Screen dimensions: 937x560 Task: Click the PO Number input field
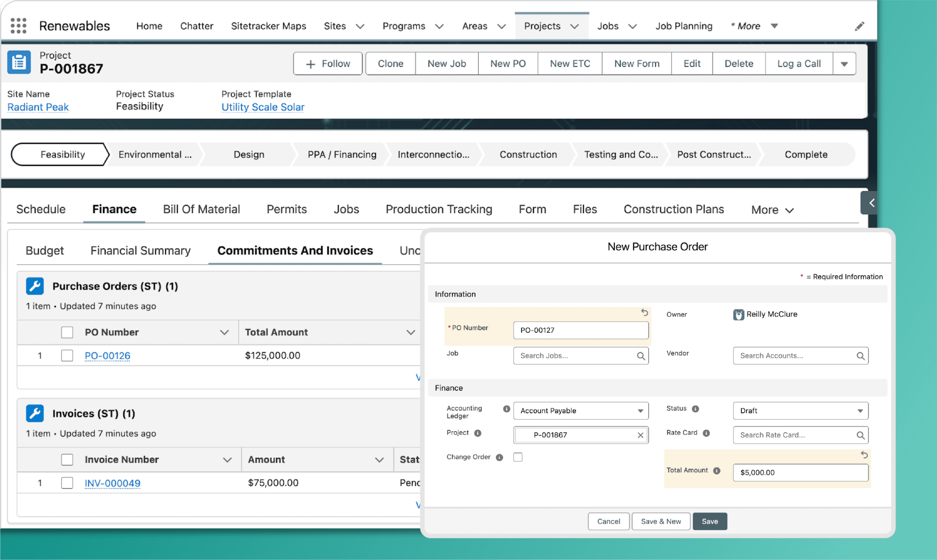tap(581, 330)
